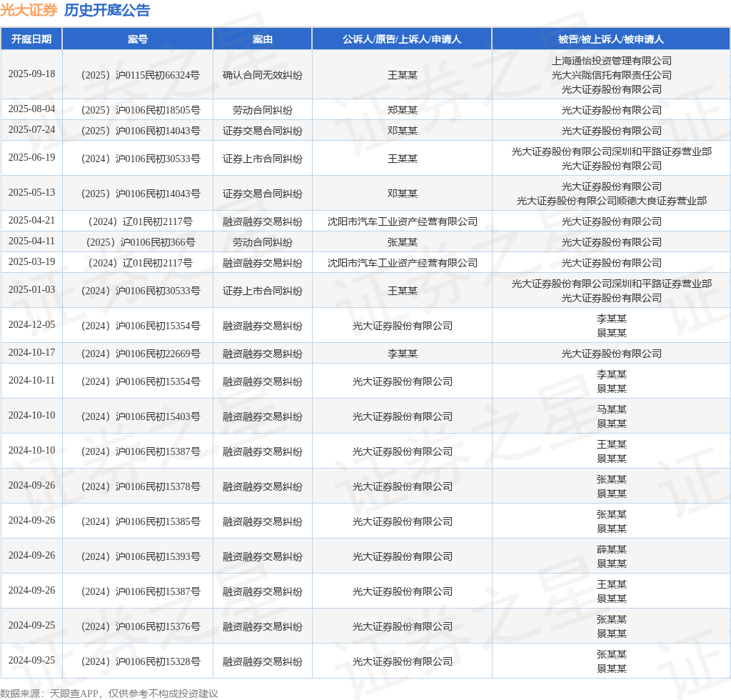
Task: Click plaintiff 张某某 in the 2025-04-11 row
Action: tap(403, 242)
